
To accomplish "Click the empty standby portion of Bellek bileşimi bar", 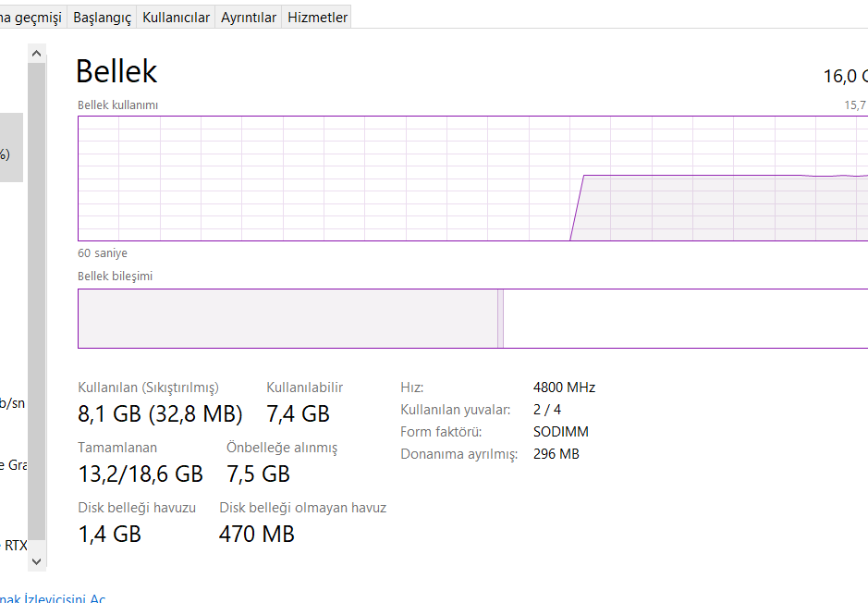I will coord(684,319).
